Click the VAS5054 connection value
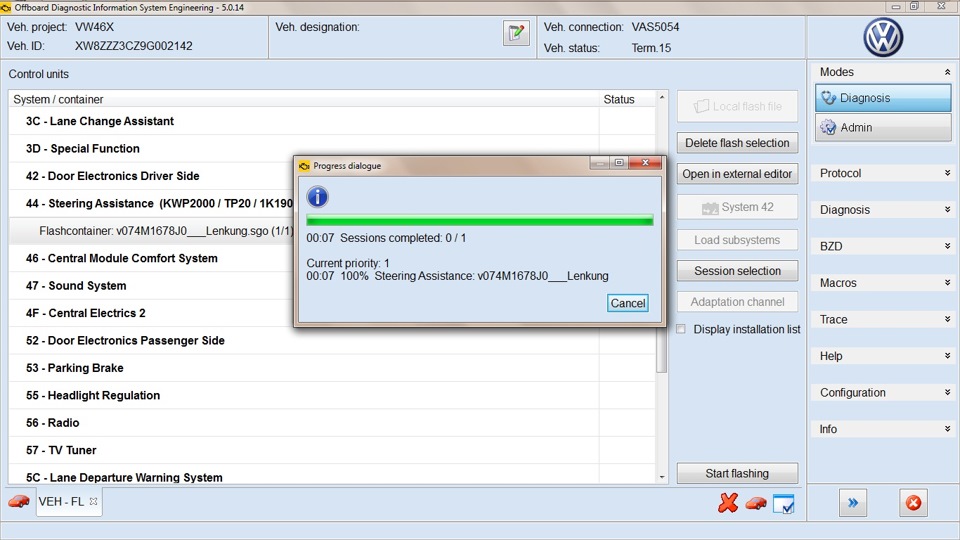The image size is (960, 540). coord(655,27)
